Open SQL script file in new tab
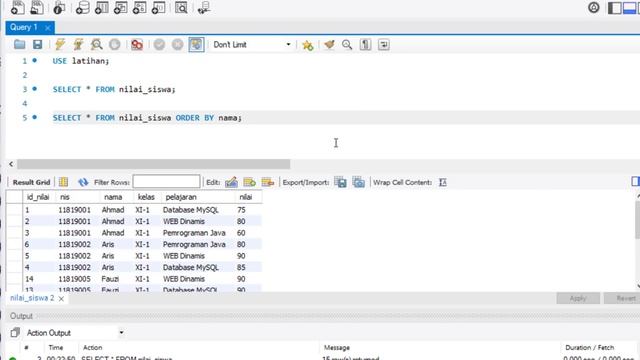The height and width of the screenshot is (360, 640). click(36, 7)
